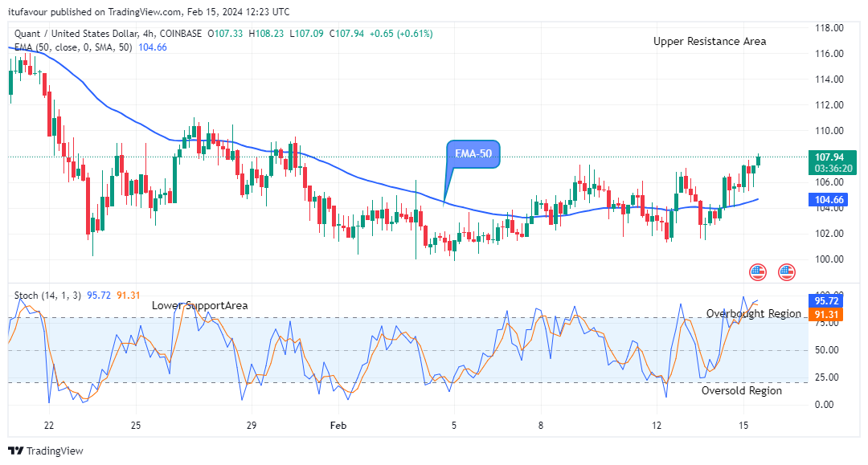Click the price change +0.65 (+0.61%) text
This screenshot has width=868, height=465.
click(x=401, y=34)
